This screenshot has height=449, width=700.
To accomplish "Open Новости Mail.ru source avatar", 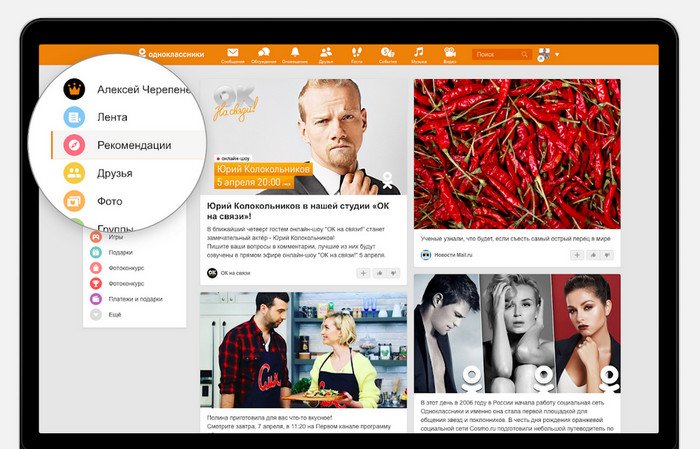I will (426, 255).
